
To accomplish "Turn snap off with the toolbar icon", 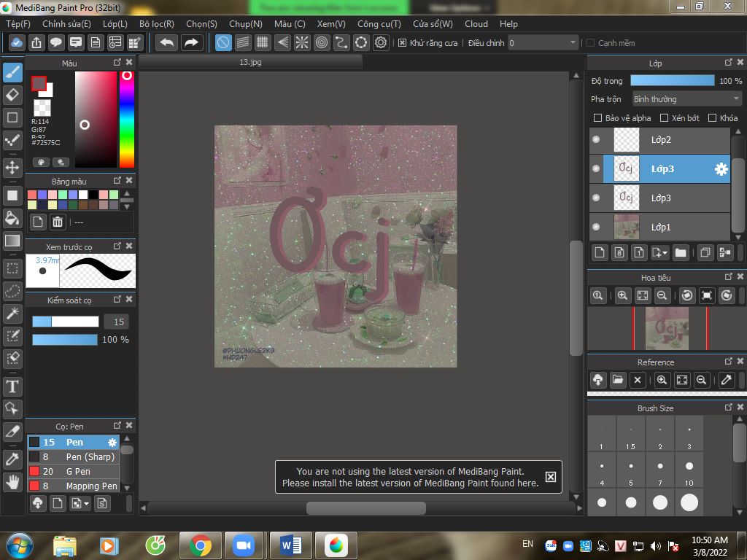I will pyautogui.click(x=223, y=43).
